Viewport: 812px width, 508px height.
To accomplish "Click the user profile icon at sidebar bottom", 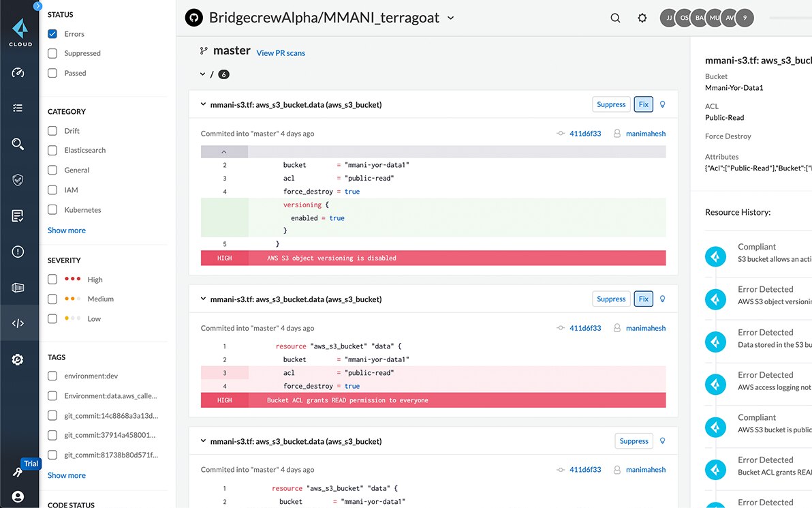I will click(18, 496).
